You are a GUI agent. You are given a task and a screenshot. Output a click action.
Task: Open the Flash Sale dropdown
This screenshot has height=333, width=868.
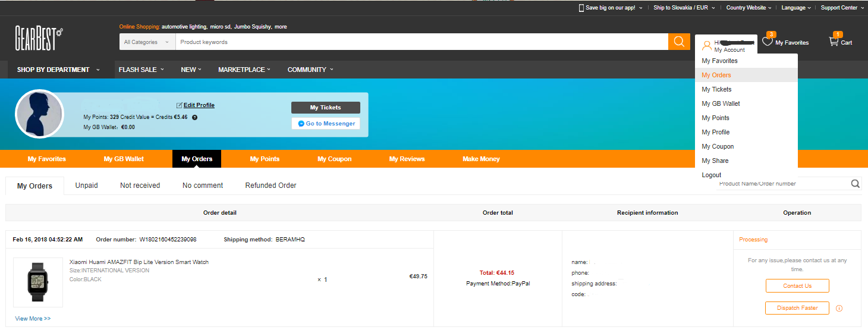tap(141, 70)
